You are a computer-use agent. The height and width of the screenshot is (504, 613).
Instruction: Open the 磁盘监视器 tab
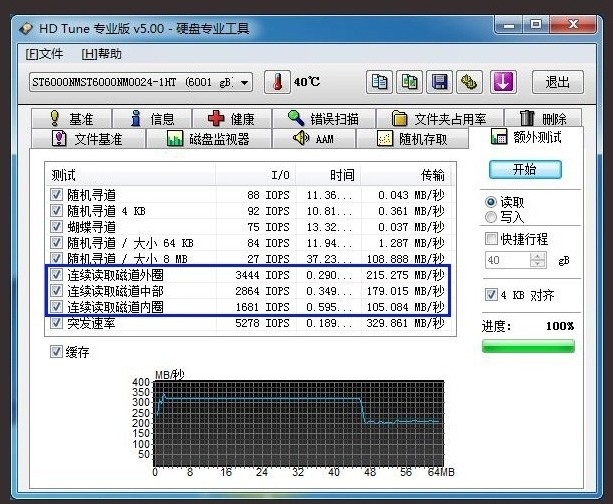pos(208,139)
